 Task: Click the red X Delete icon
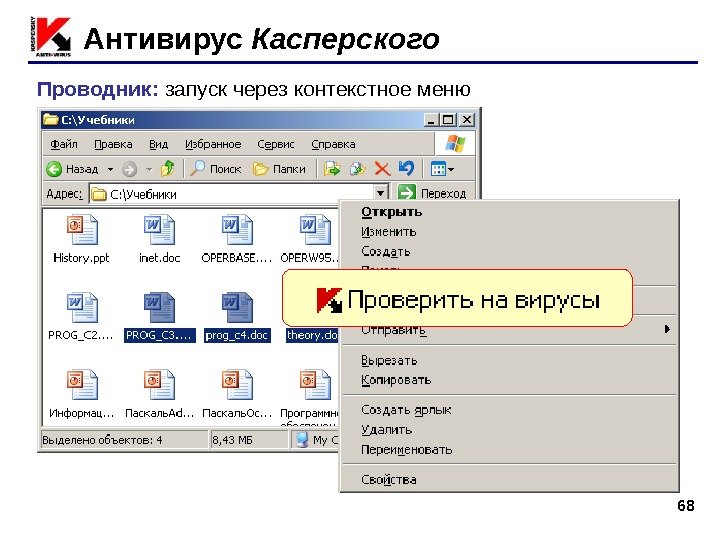pyautogui.click(x=382, y=169)
